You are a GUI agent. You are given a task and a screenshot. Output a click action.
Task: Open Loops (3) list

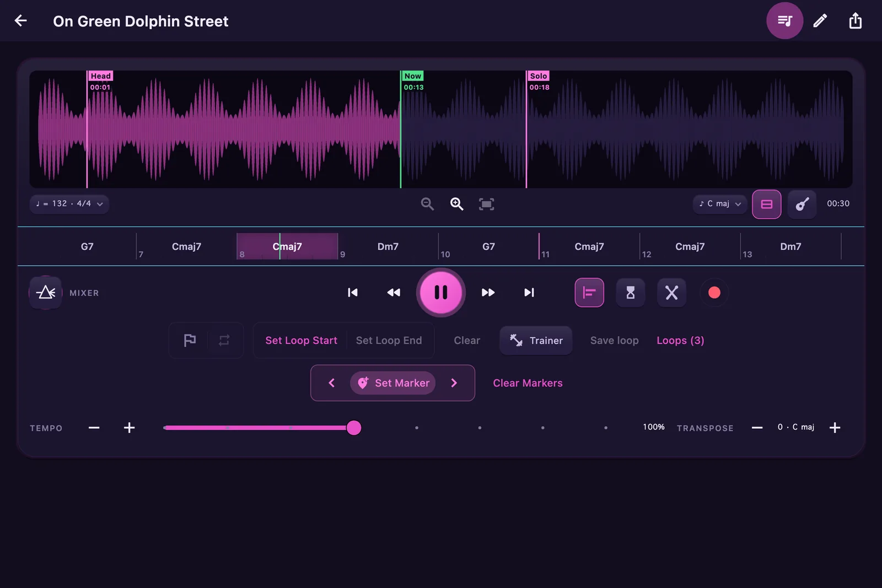[x=680, y=341]
